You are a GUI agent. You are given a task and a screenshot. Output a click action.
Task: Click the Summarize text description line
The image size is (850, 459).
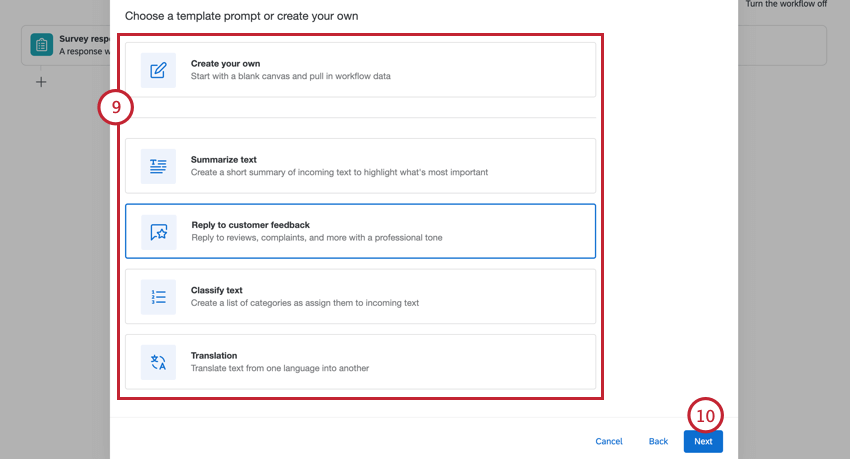[339, 172]
